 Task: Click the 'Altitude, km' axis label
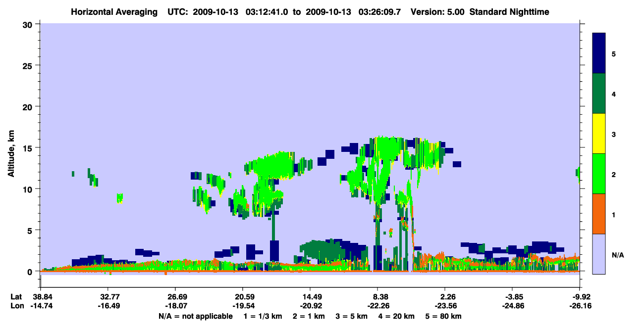click(11, 154)
